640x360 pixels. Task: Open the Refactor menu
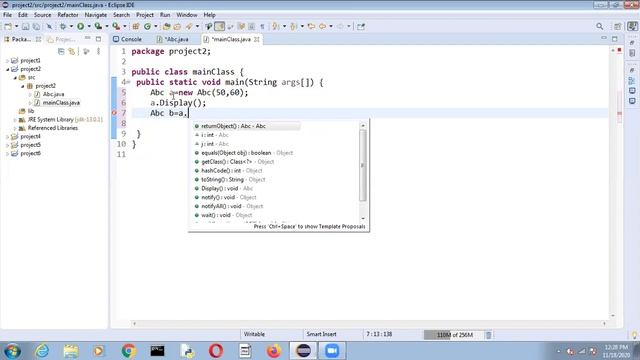pos(68,15)
